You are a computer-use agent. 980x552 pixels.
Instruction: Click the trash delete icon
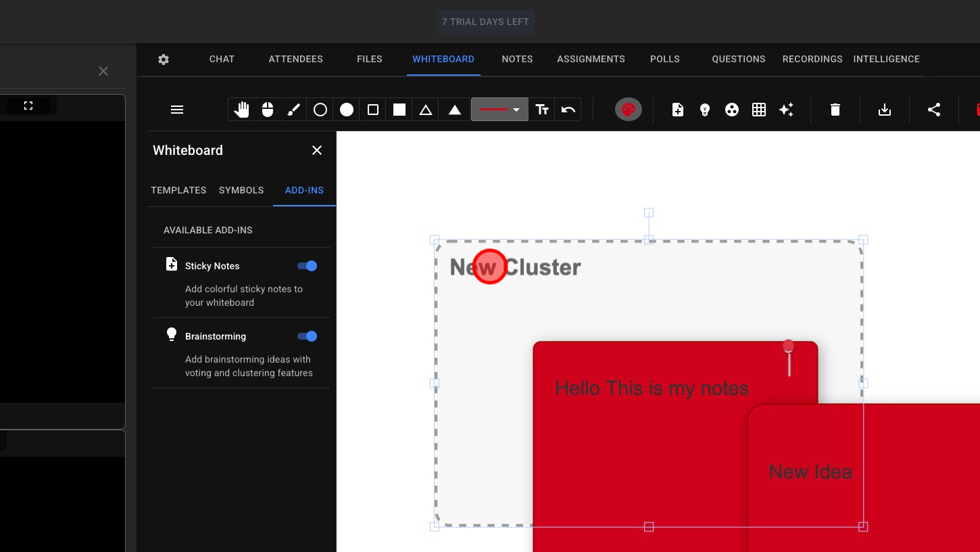click(835, 110)
